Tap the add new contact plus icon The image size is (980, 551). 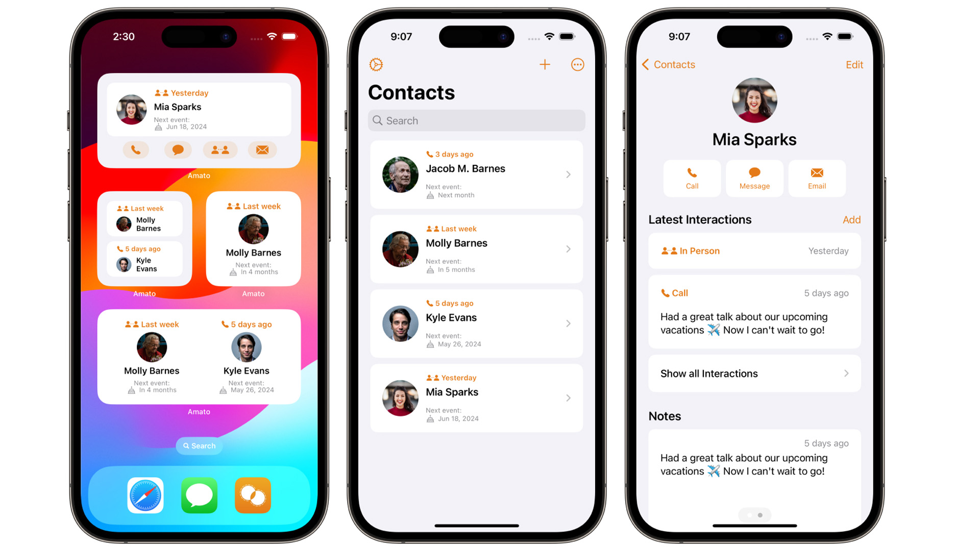545,65
